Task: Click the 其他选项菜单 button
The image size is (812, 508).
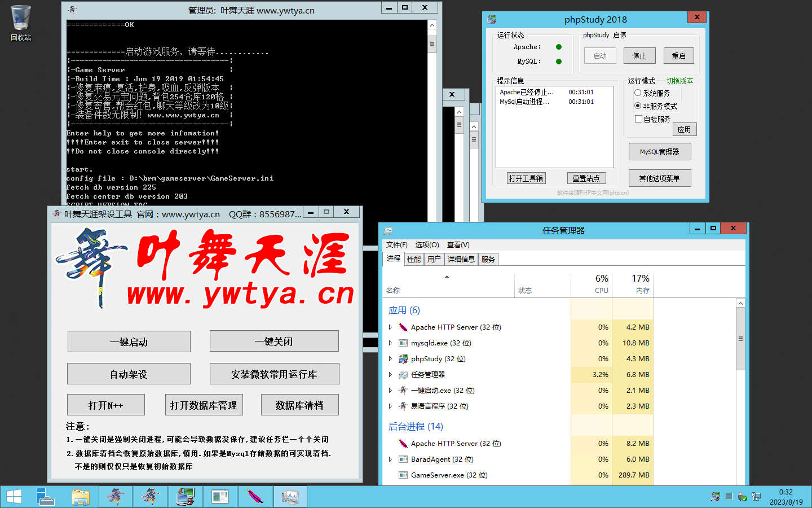Action: pyautogui.click(x=659, y=178)
